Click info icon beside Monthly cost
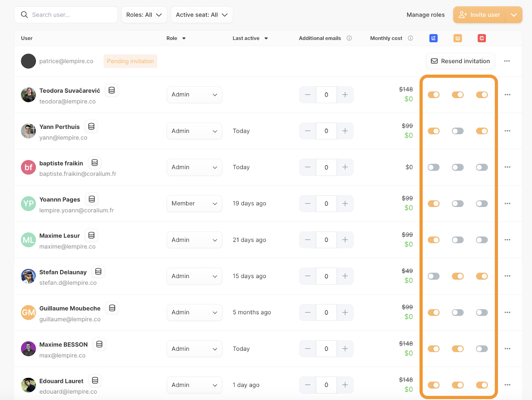The width and height of the screenshot is (532, 400). (410, 38)
